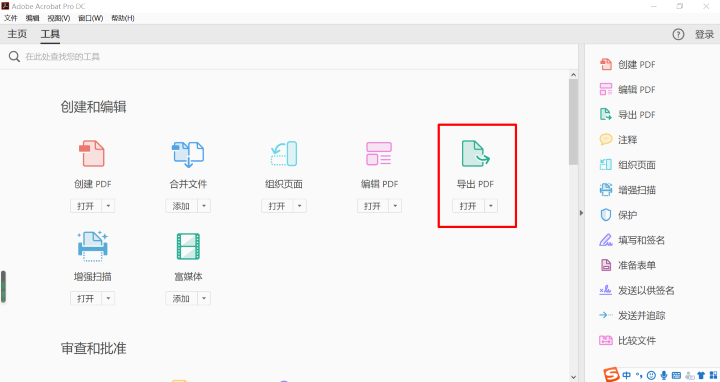Click the scrollbar down arrow
Image resolution: width=720 pixels, height=382 pixels.
click(573, 377)
